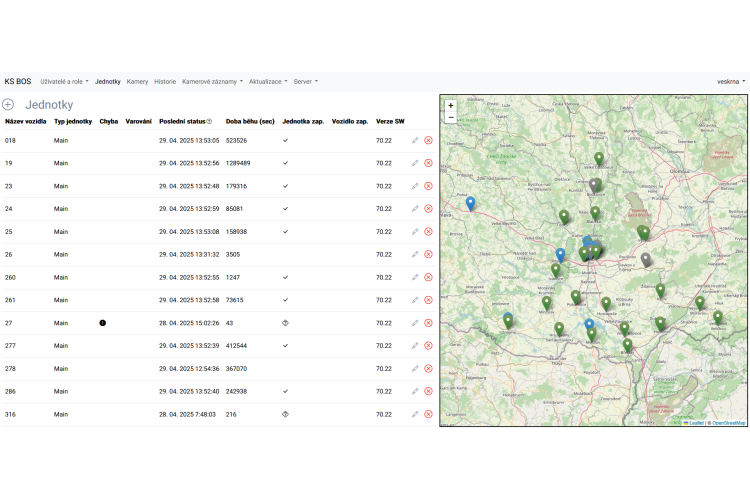The image size is (750, 500).
Task: Edit unit 286 with pencil icon
Action: click(x=415, y=391)
